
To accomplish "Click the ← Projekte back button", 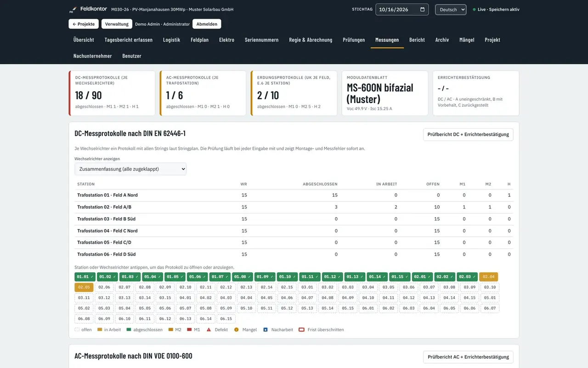I will [x=84, y=24].
